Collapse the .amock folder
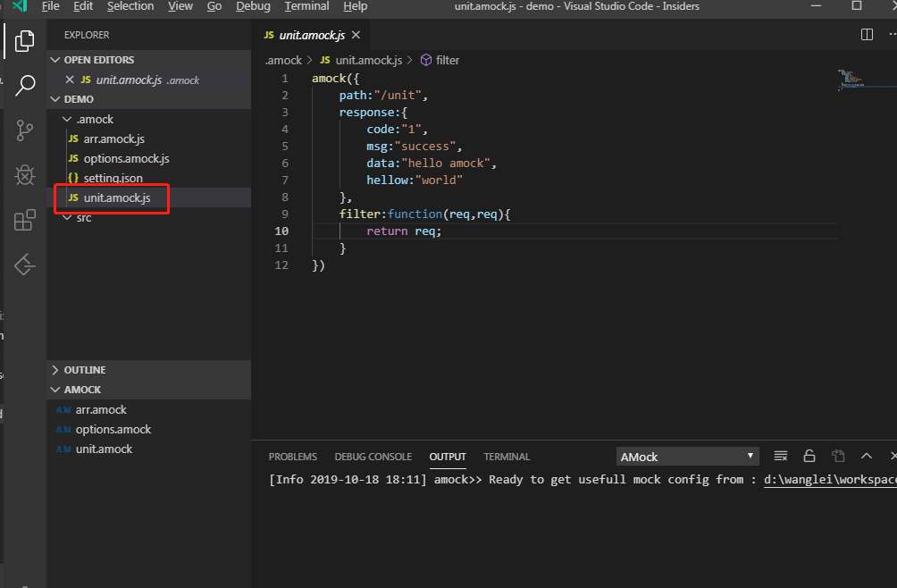The image size is (897, 588). 148,119
